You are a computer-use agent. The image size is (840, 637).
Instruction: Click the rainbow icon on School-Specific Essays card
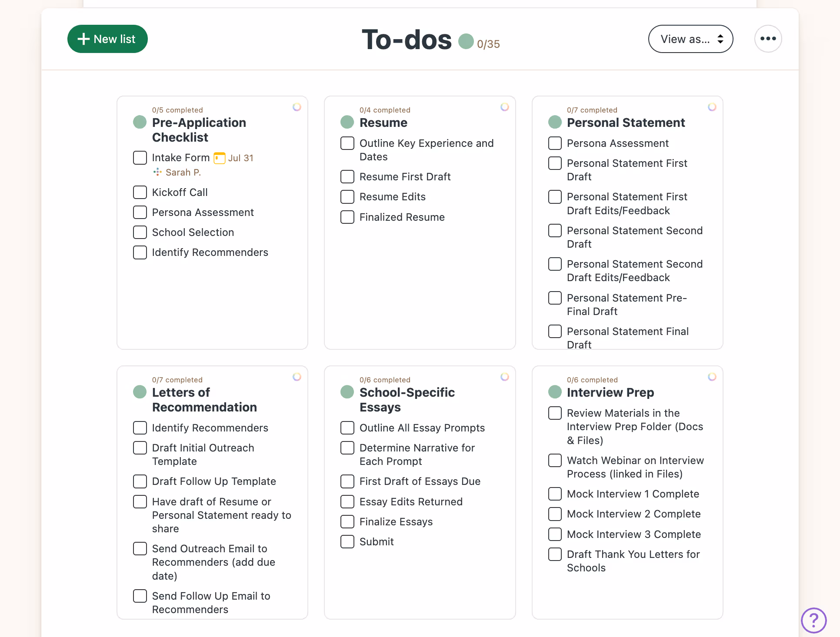(504, 377)
